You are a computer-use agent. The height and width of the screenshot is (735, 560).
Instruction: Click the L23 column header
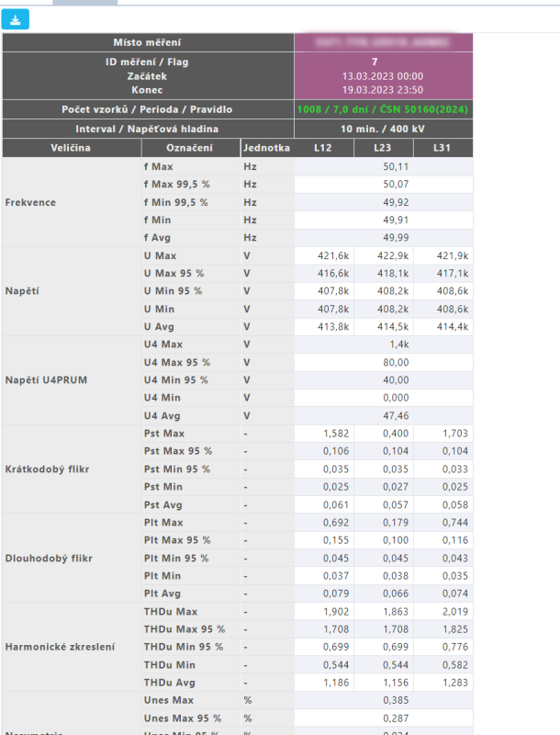pos(383,148)
